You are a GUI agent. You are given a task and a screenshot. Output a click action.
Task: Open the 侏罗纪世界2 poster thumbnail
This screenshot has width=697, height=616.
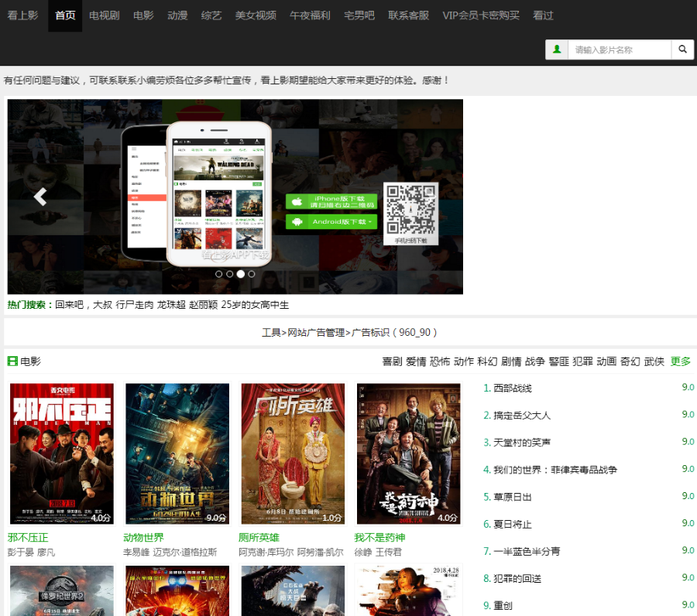(62, 590)
